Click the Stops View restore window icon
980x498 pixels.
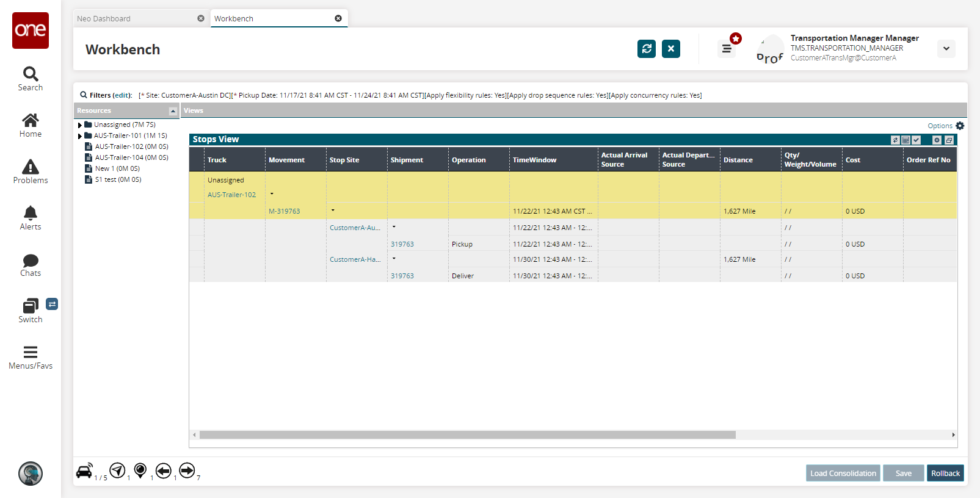[949, 140]
